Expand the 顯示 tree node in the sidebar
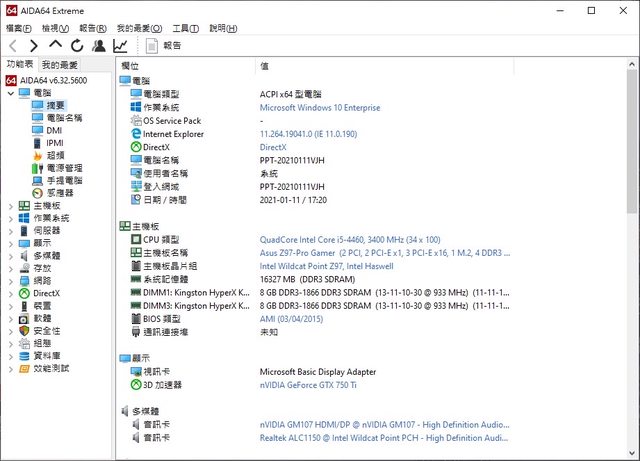640x461 pixels. point(11,244)
